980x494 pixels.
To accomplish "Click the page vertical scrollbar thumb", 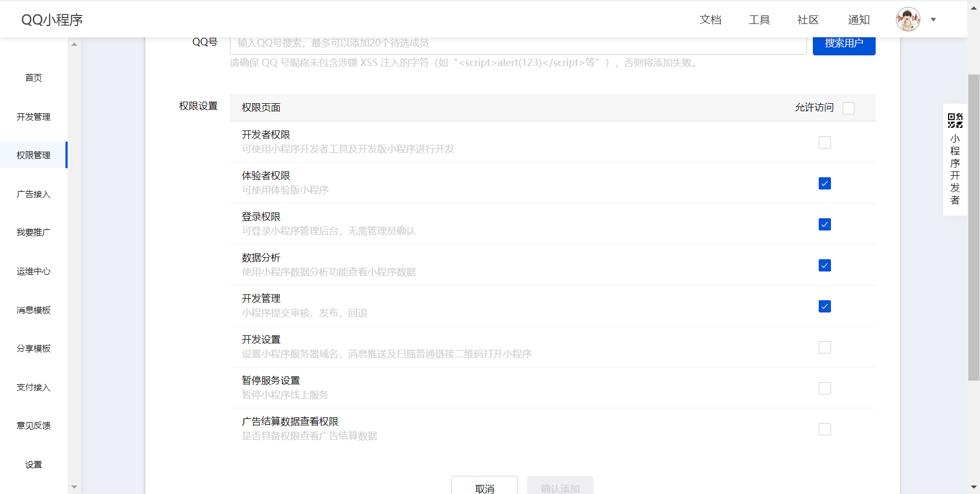I will pyautogui.click(x=974, y=227).
